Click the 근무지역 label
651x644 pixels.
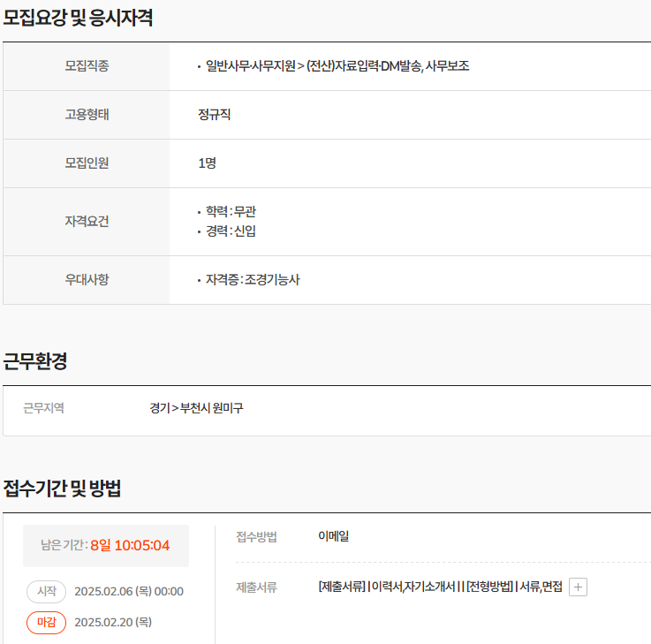[x=43, y=408]
